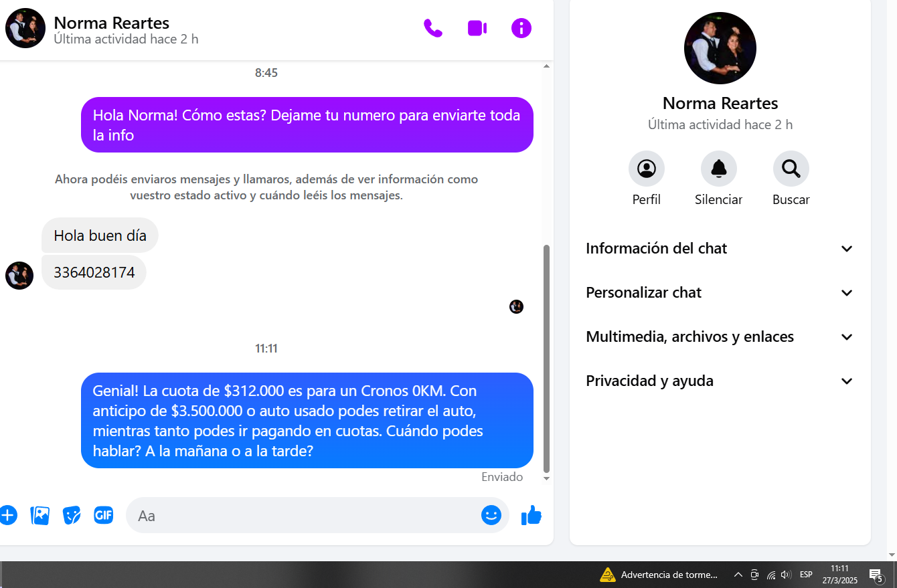Click the purple "Hola Norma!" message bubble
This screenshot has height=588, width=897.
307,125
